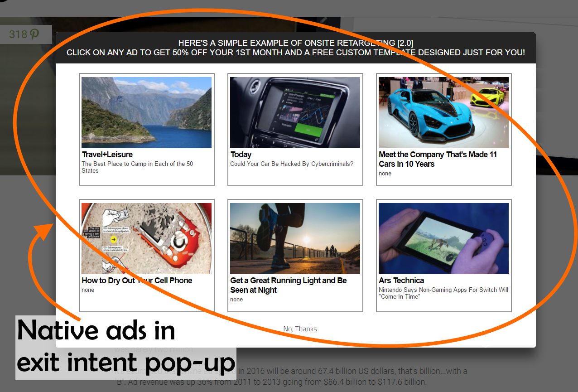Click the Today publisher label

point(241,155)
